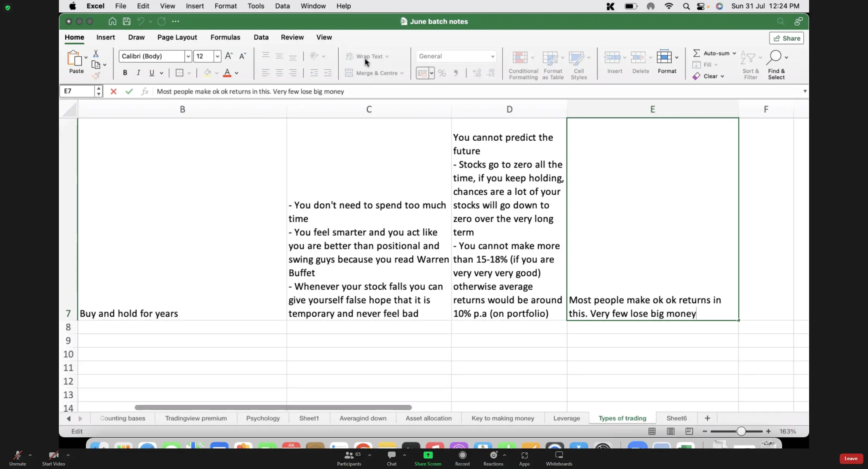This screenshot has width=868, height=469.
Task: Toggle Italic formatting
Action: (138, 73)
